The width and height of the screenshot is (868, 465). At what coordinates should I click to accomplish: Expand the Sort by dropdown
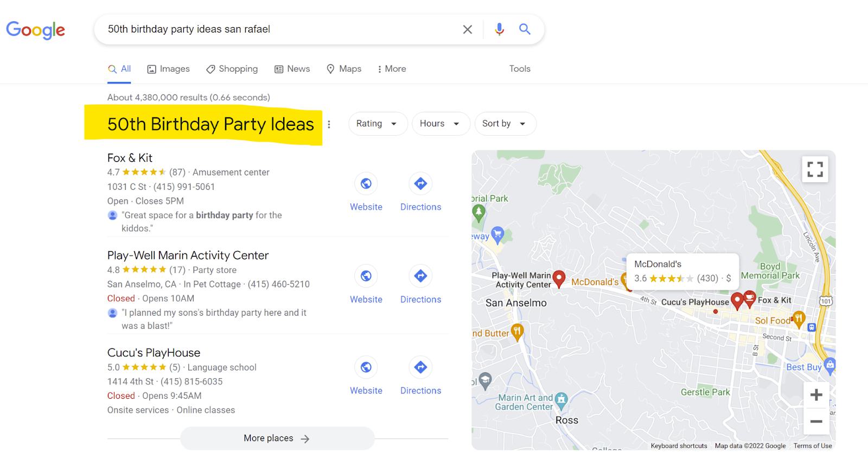point(505,124)
